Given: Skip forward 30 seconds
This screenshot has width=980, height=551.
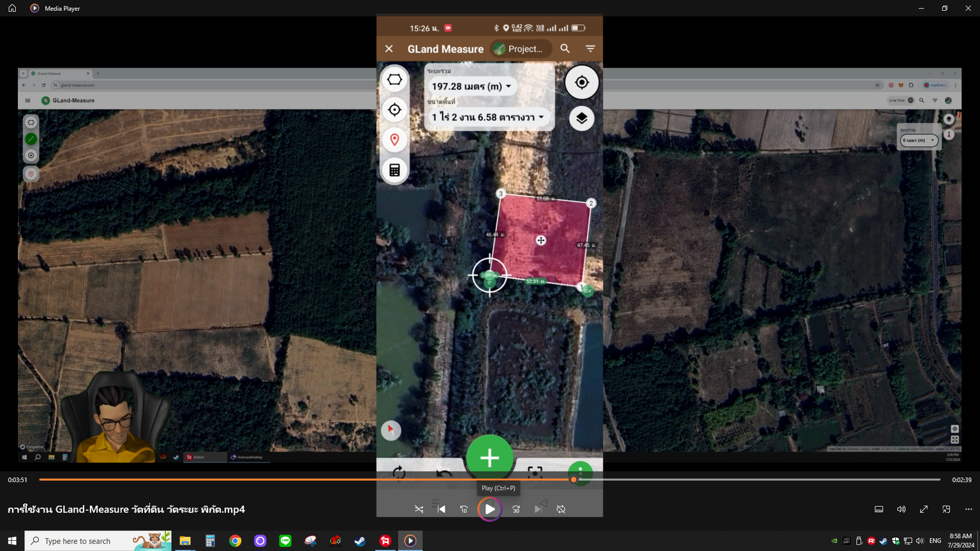Looking at the screenshot, I should click(516, 510).
